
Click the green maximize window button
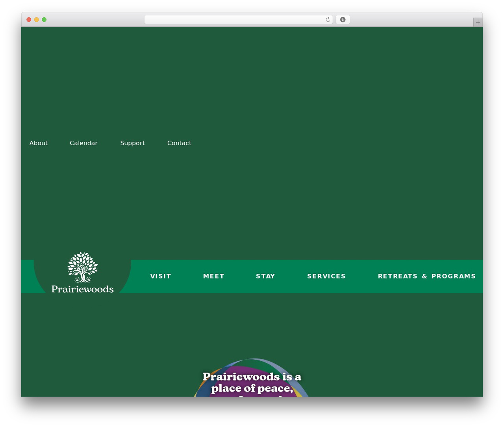tap(44, 20)
